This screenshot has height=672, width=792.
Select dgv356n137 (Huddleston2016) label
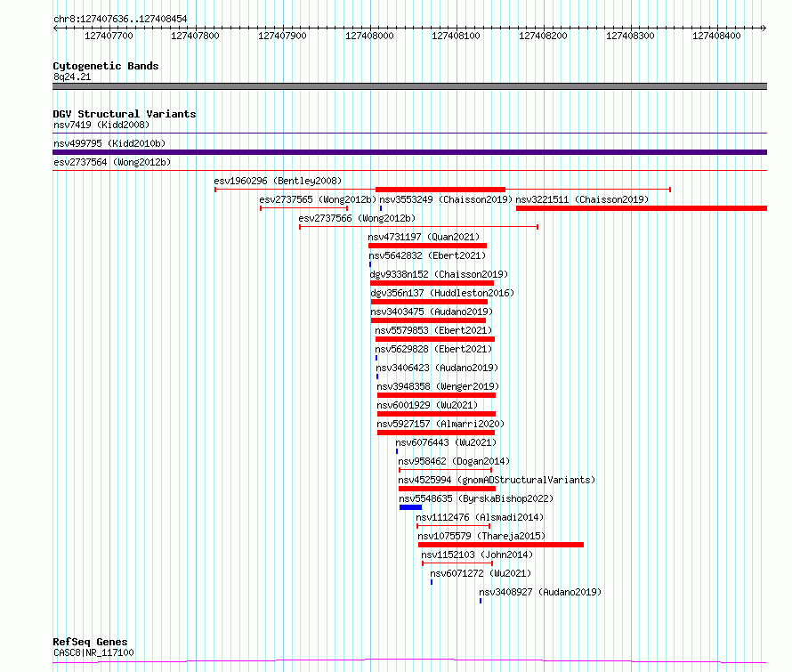(x=442, y=293)
